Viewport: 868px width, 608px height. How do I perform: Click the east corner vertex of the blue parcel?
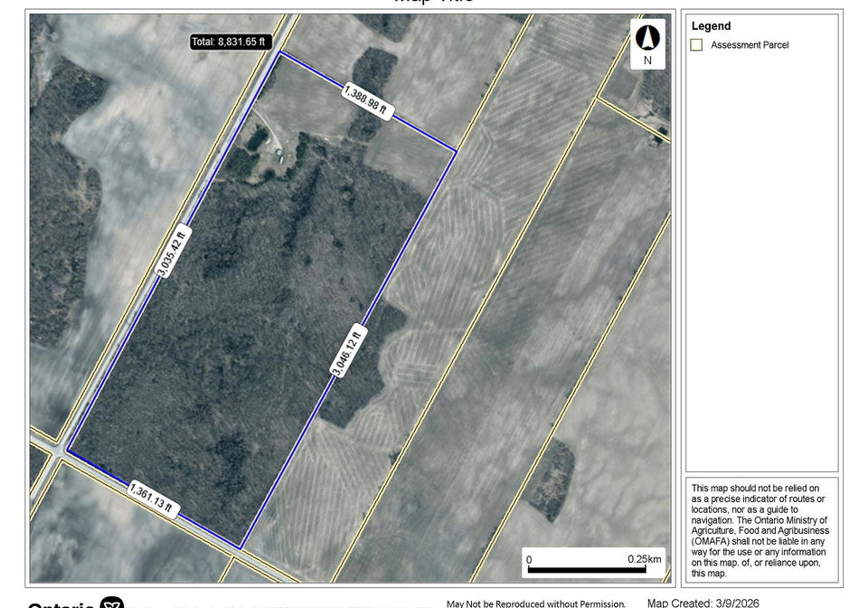tap(456, 150)
